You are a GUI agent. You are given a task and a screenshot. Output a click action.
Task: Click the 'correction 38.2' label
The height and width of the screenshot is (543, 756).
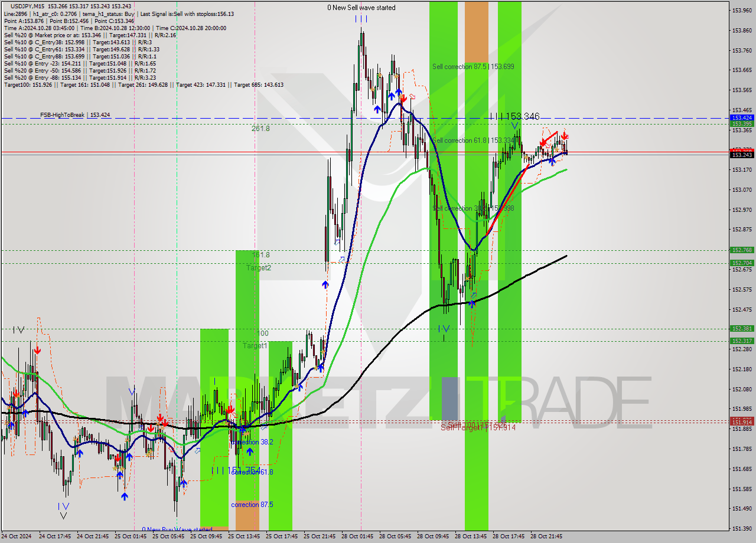[x=252, y=442]
